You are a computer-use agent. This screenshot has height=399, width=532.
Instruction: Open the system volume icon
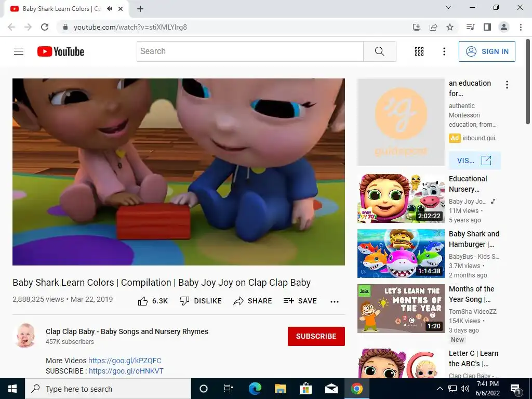coord(465,389)
